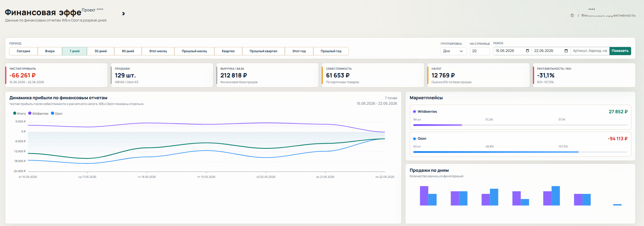Click the Ozon share progress bar
This screenshot has height=226, width=644.
[520, 152]
